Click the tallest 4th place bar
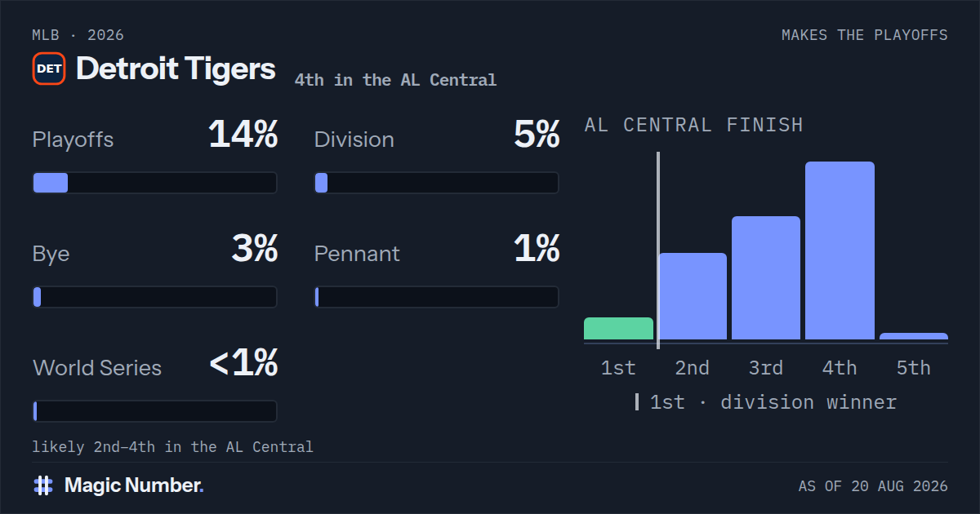The width and height of the screenshot is (980, 514). point(840,250)
